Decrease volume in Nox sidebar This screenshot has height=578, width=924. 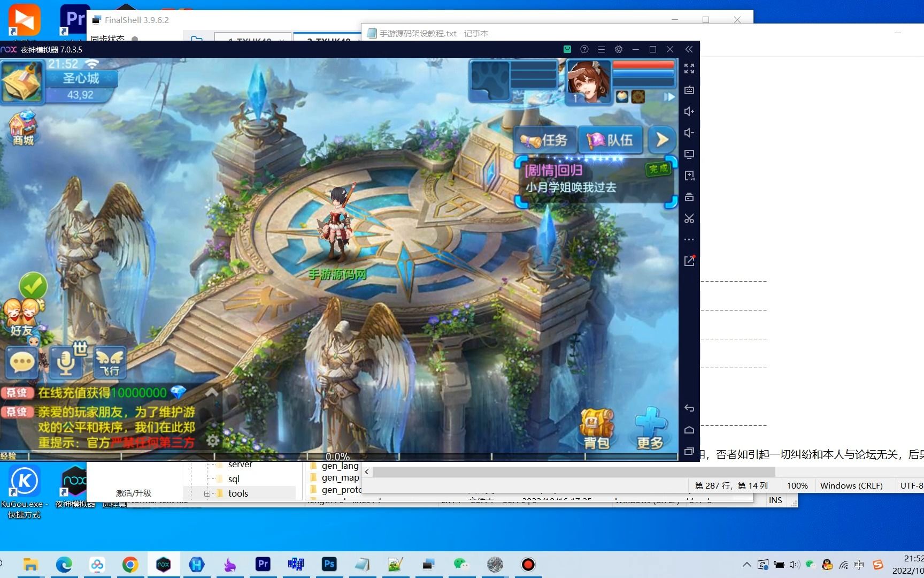(x=689, y=133)
